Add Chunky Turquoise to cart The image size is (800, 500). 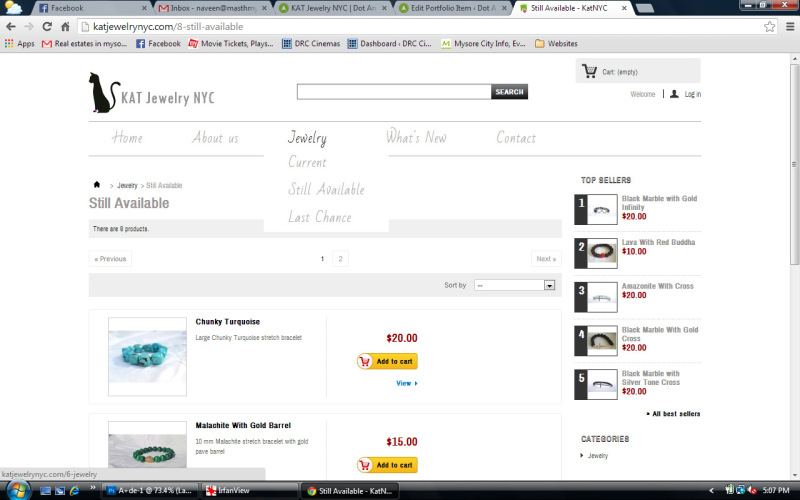tap(387, 362)
